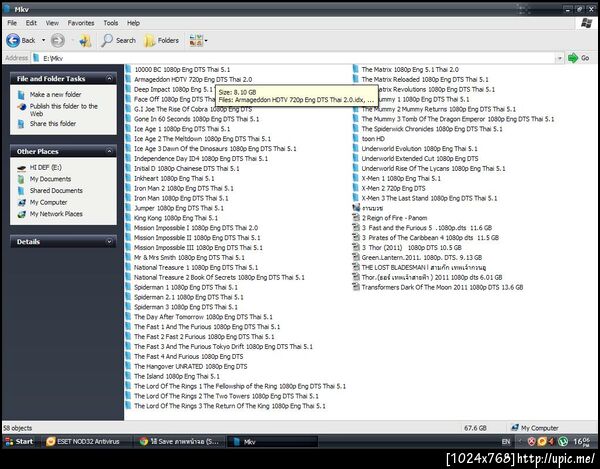Open the Views dropdown arrow
The image size is (600, 469).
206,40
